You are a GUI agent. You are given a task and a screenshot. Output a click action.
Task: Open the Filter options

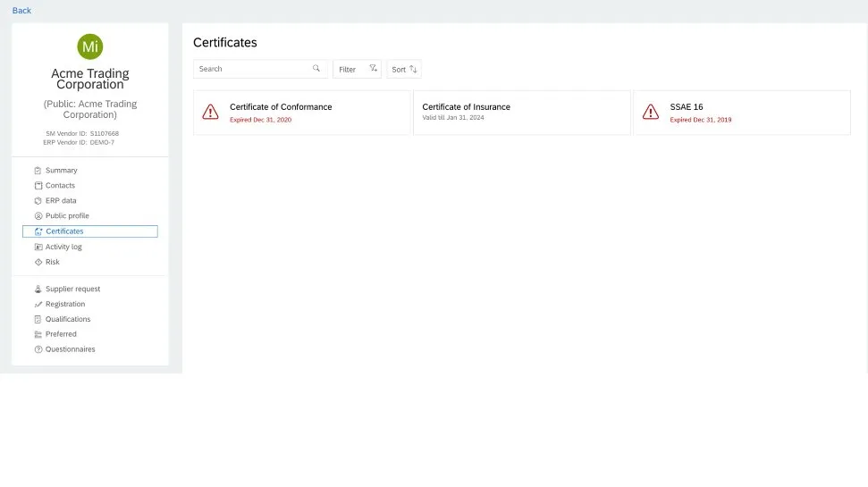[x=357, y=70]
